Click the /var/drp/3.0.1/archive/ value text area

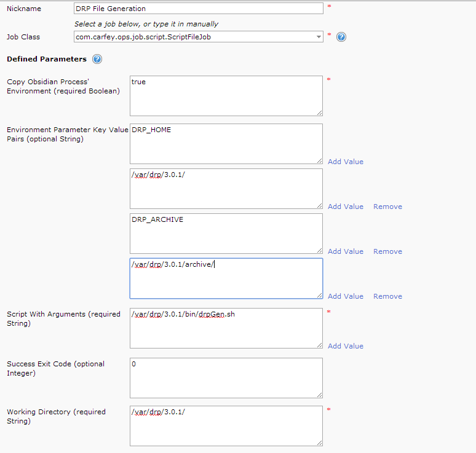(226, 278)
